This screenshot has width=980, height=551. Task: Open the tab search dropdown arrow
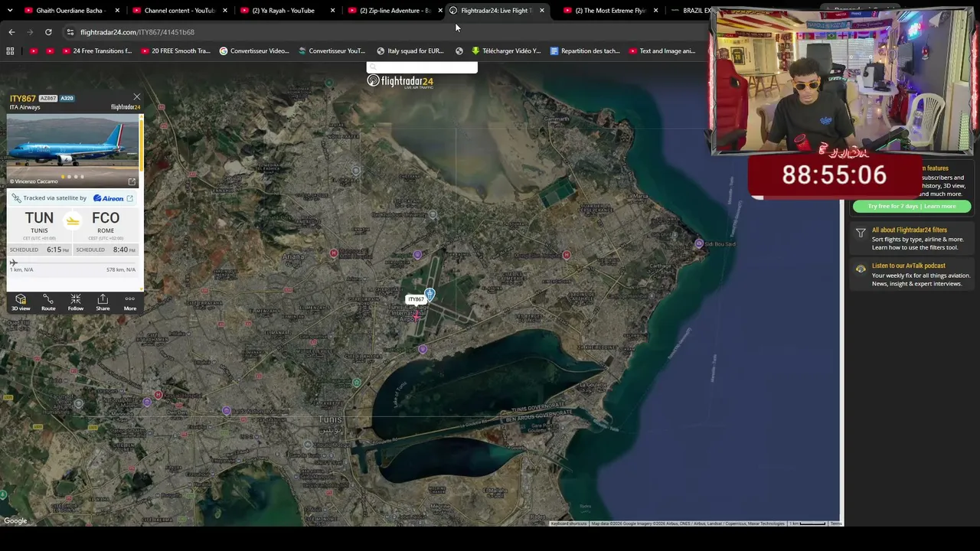9,11
